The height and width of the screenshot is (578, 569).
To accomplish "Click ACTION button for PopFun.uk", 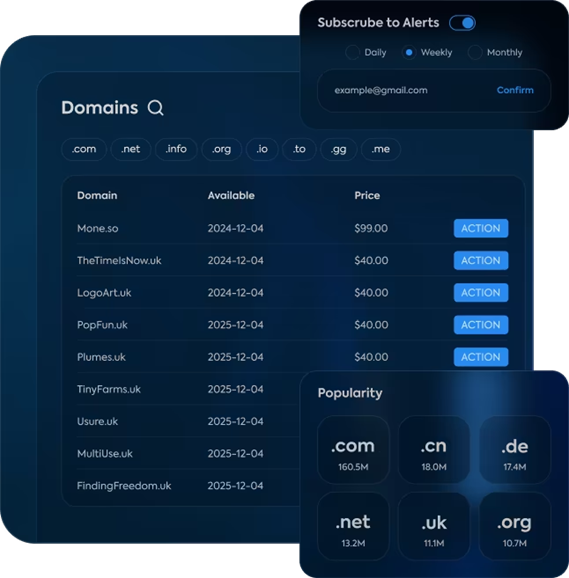I will click(x=481, y=325).
